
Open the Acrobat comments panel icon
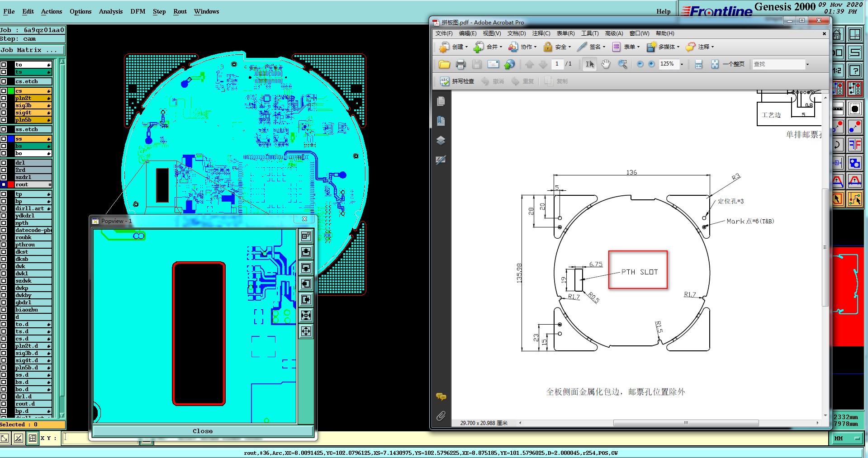coord(441,397)
